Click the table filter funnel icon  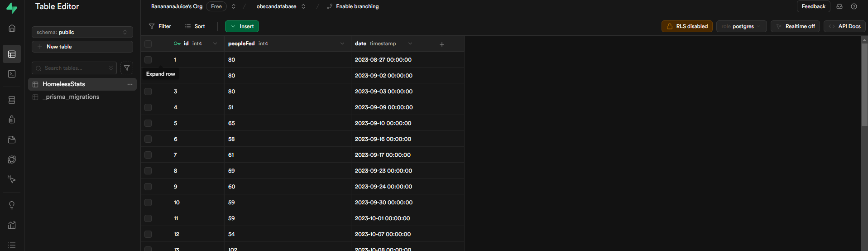[x=127, y=68]
